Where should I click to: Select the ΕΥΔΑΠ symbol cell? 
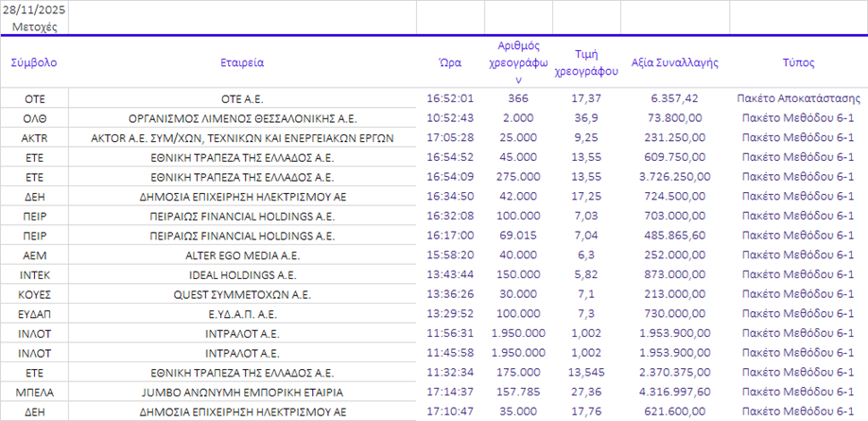pos(34,315)
